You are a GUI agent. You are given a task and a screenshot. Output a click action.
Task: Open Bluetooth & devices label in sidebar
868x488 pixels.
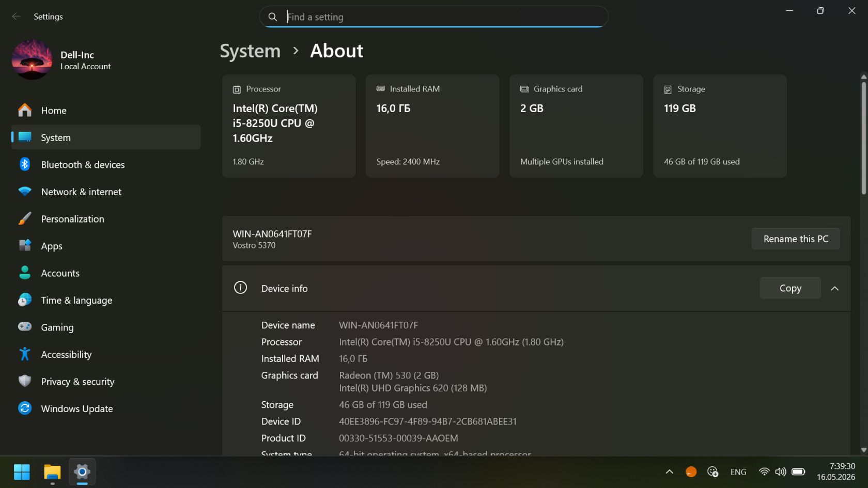click(83, 165)
